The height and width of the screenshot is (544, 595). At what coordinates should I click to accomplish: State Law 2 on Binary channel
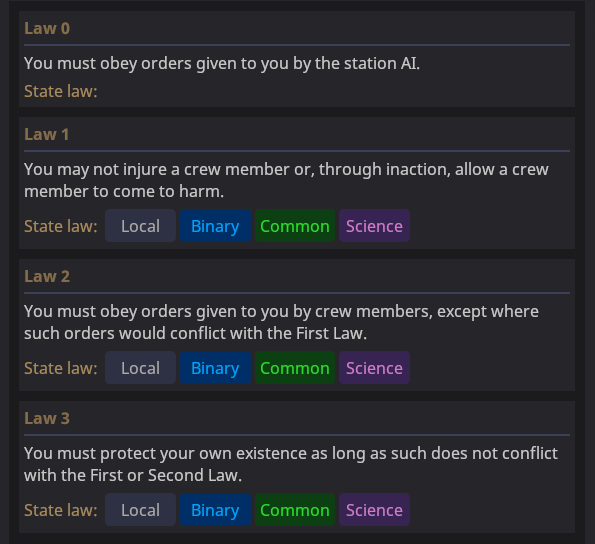215,368
